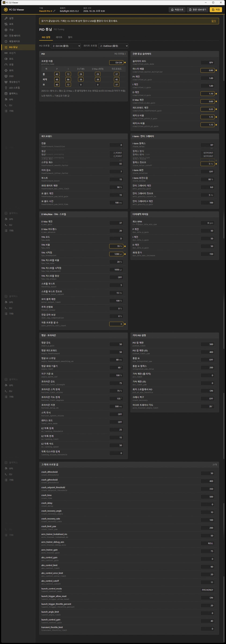This screenshot has width=226, height=644.
Task: Click the 앵글 강도 value 50
Action: (x=116, y=344)
